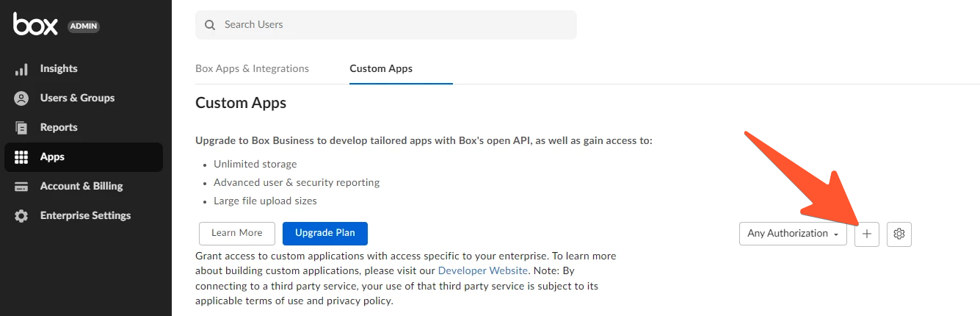The image size is (980, 316).
Task: Open the Enterprise Settings page
Action: [x=84, y=216]
